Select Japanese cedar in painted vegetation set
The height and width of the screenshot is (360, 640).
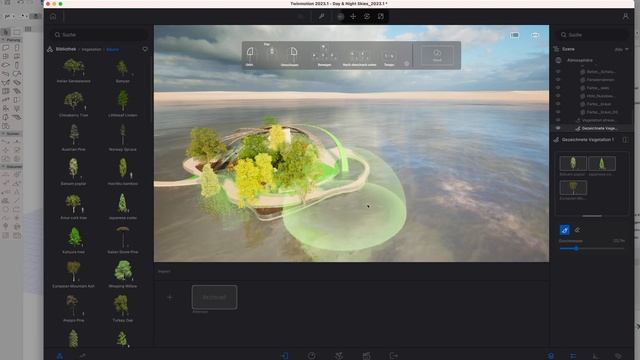(602, 164)
